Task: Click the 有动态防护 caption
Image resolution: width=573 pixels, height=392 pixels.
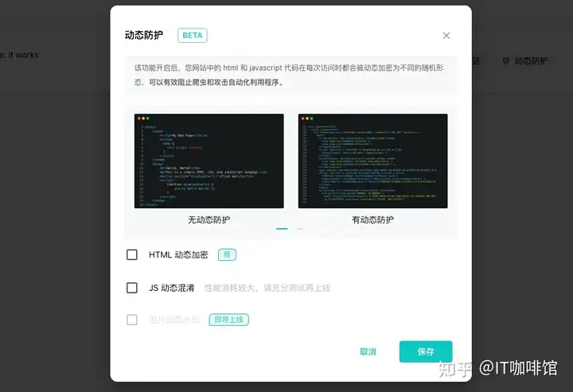Action: pos(372,219)
